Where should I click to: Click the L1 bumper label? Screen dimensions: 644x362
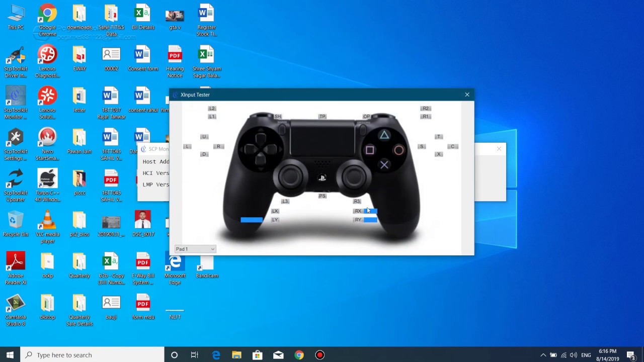point(212,117)
